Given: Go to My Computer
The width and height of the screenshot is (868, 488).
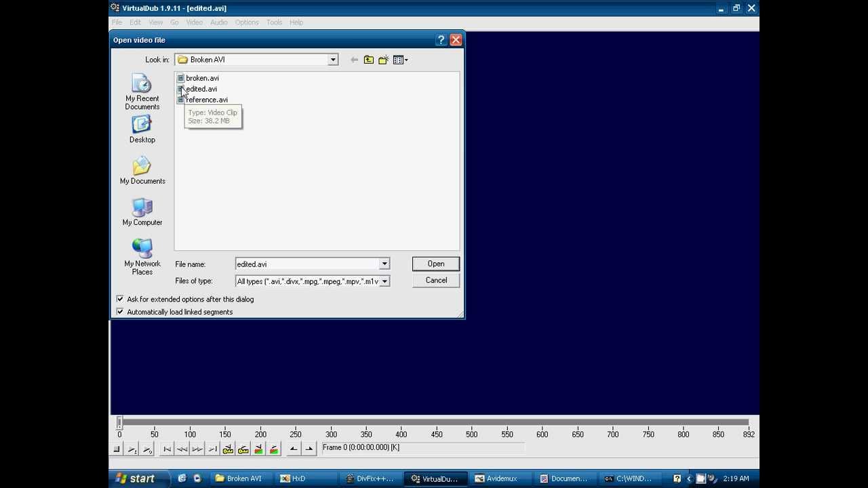Looking at the screenshot, I should [x=142, y=212].
